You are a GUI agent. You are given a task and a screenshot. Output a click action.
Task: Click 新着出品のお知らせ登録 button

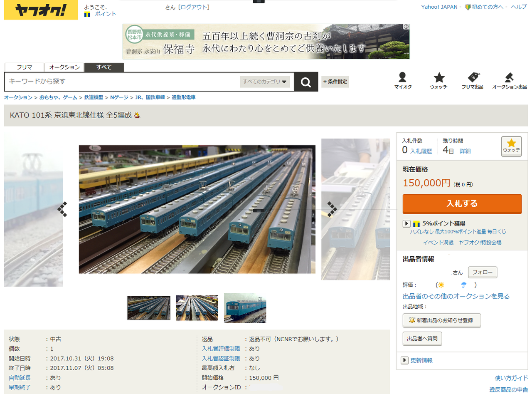[x=442, y=320]
